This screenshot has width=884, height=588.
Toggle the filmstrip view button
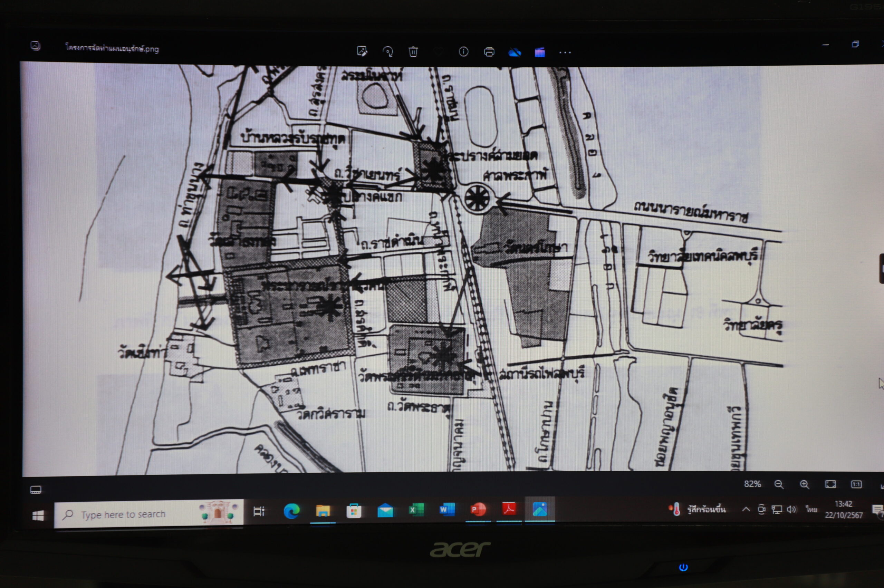(36, 489)
